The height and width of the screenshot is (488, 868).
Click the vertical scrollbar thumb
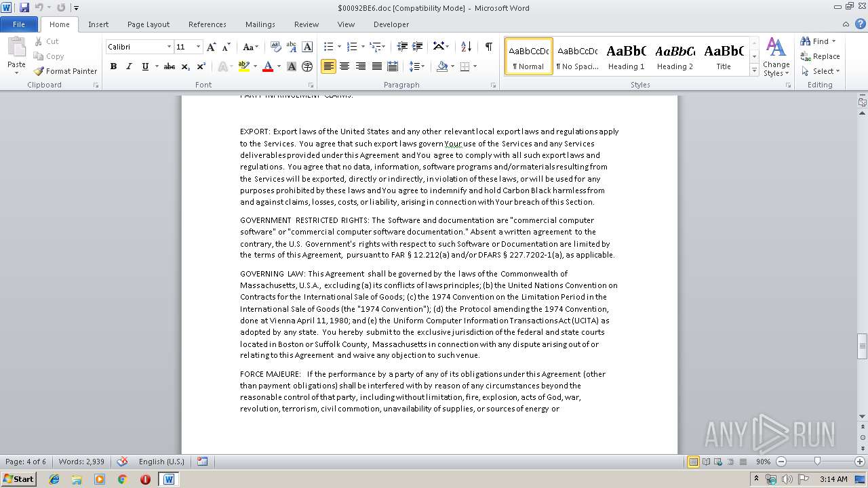[x=862, y=346]
